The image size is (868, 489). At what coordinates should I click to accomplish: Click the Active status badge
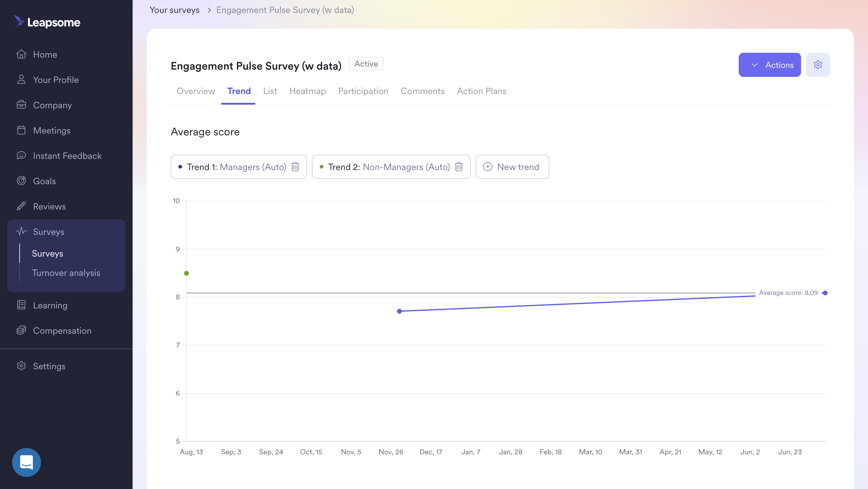tap(366, 64)
